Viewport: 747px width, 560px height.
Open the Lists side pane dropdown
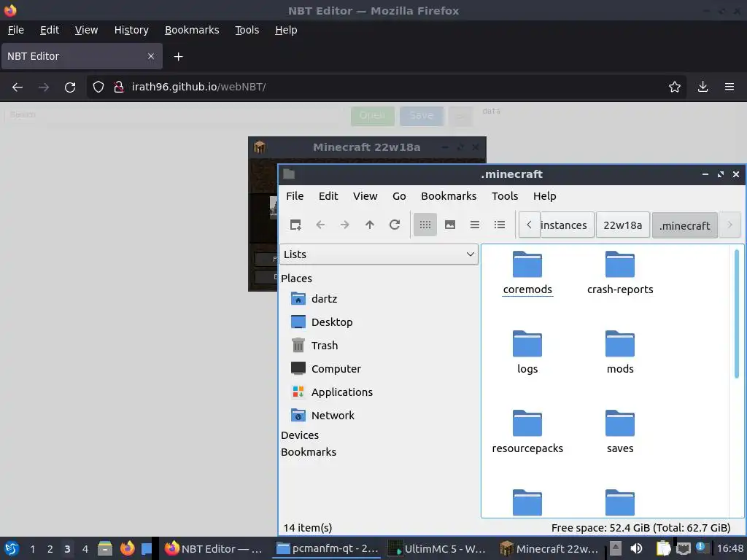pos(379,254)
